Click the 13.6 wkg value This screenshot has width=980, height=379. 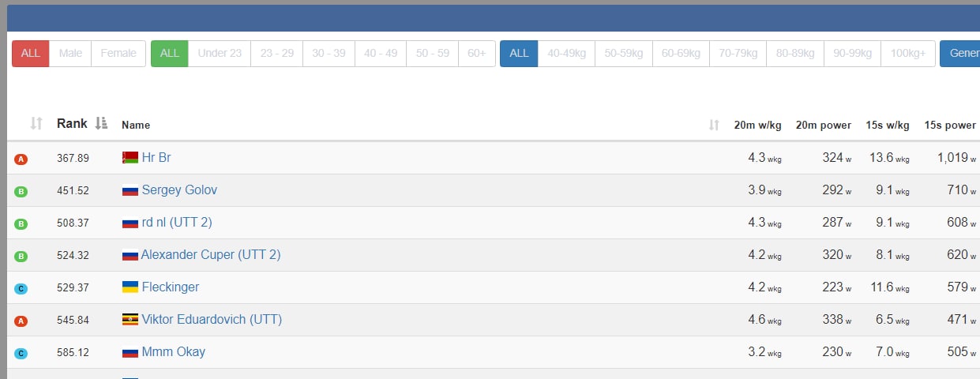coord(888,158)
